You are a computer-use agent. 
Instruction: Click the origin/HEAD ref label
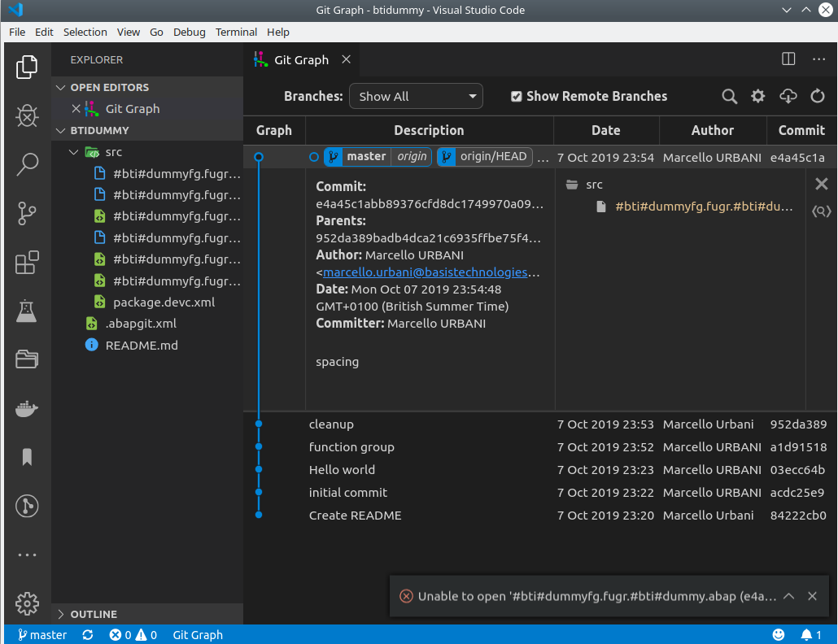(485, 156)
